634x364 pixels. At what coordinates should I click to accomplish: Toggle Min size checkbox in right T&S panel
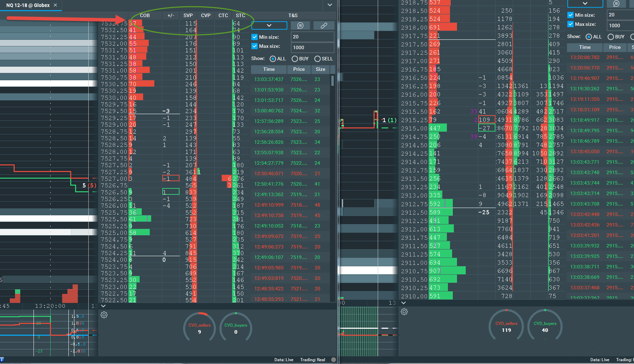(x=570, y=15)
